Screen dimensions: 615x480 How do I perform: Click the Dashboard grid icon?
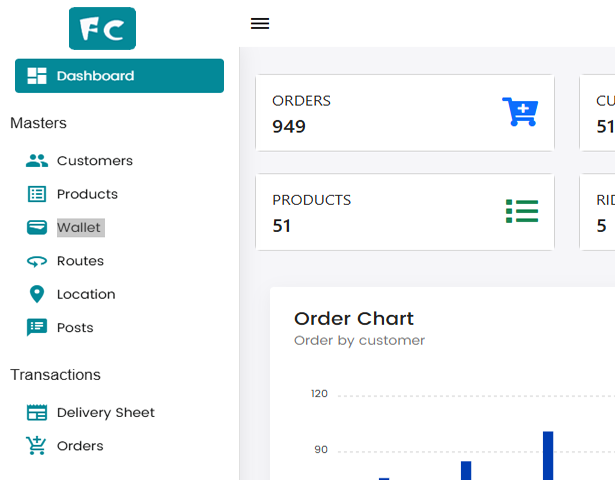pyautogui.click(x=37, y=76)
